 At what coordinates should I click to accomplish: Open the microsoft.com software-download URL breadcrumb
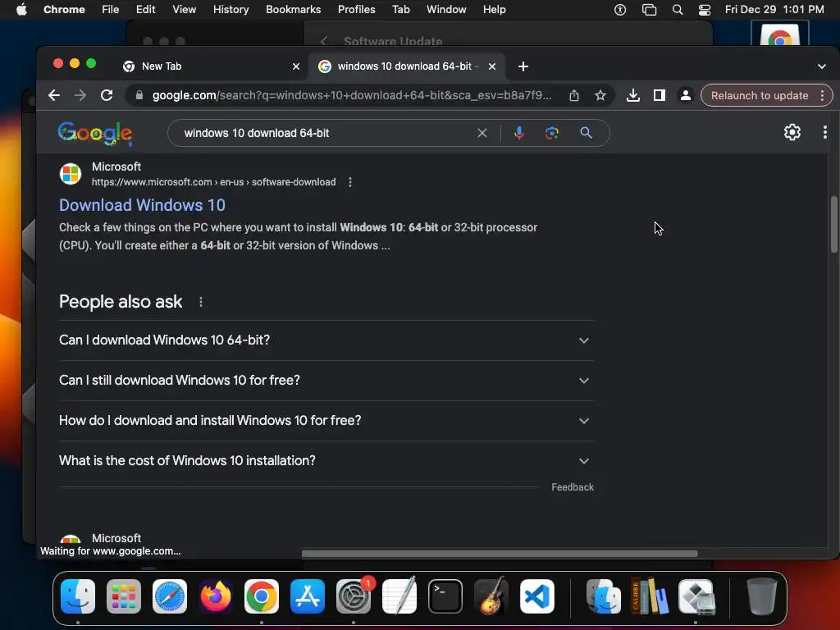[x=213, y=182]
